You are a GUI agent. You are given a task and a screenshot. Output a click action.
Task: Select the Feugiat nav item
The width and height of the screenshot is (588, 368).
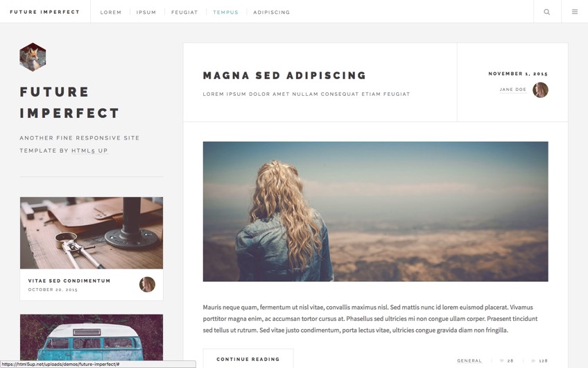tap(184, 12)
